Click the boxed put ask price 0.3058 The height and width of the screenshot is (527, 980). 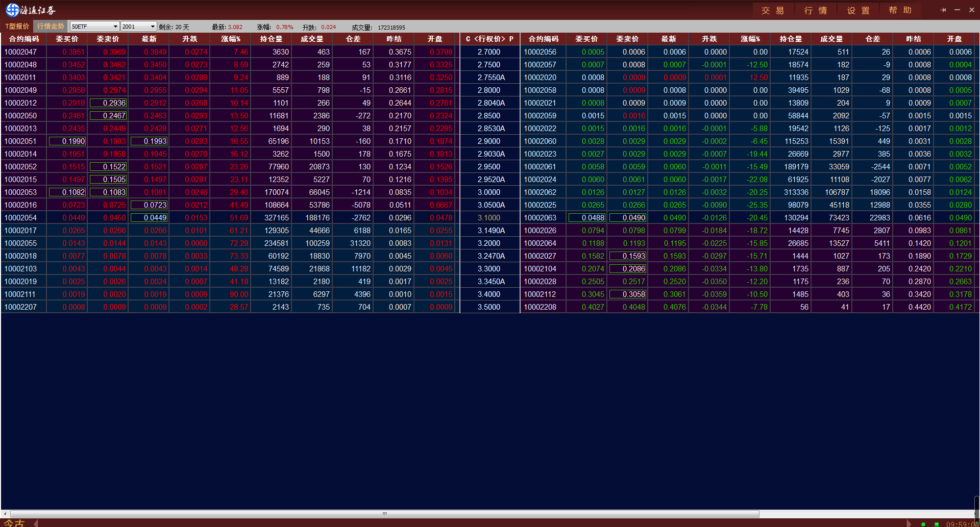tap(628, 294)
